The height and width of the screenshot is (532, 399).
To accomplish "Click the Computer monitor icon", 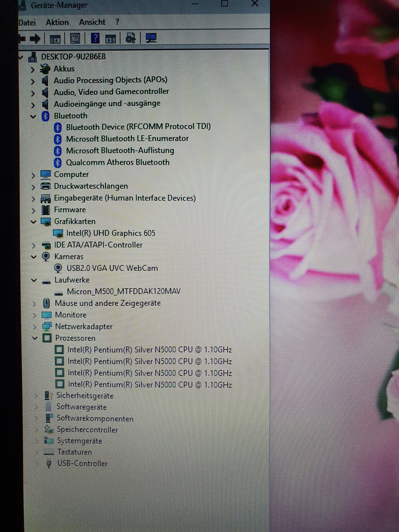I will [x=46, y=175].
